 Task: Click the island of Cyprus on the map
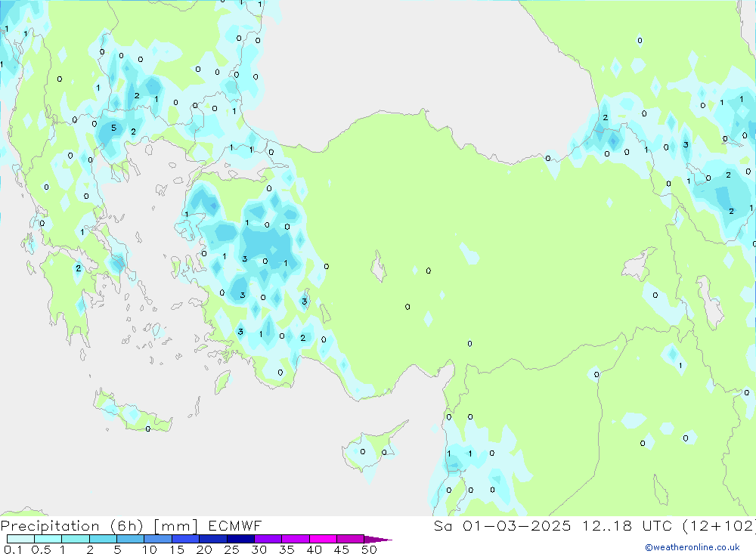(371, 447)
